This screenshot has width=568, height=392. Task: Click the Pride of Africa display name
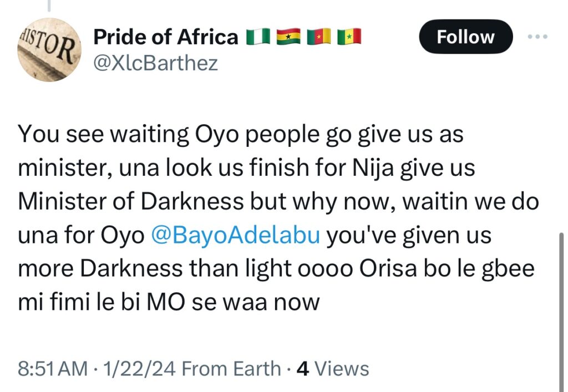(x=166, y=37)
